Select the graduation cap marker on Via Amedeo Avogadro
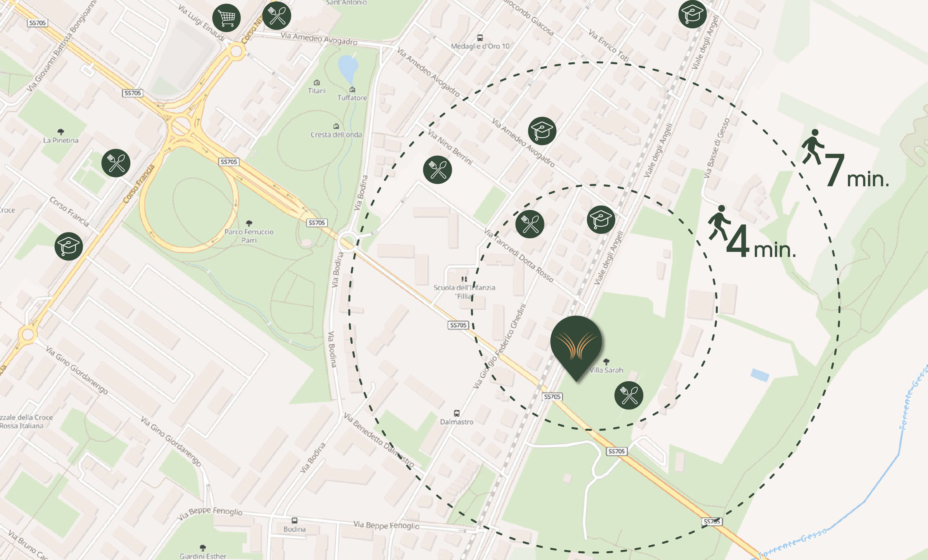The width and height of the screenshot is (928, 560). (542, 131)
